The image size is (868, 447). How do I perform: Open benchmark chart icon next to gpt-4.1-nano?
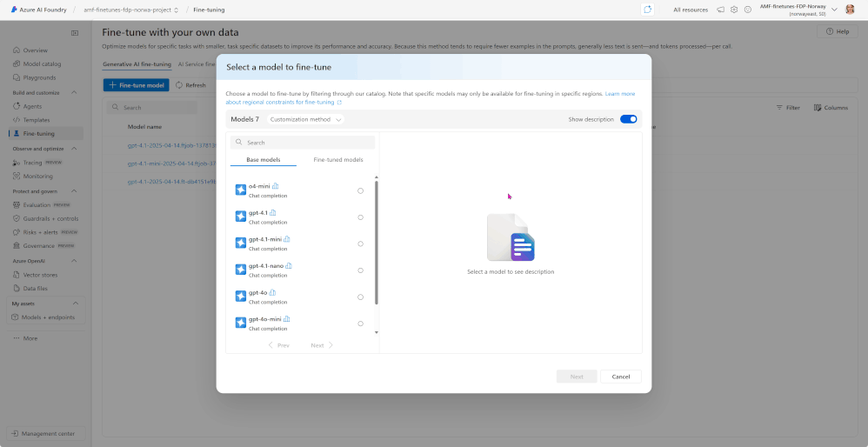click(289, 265)
